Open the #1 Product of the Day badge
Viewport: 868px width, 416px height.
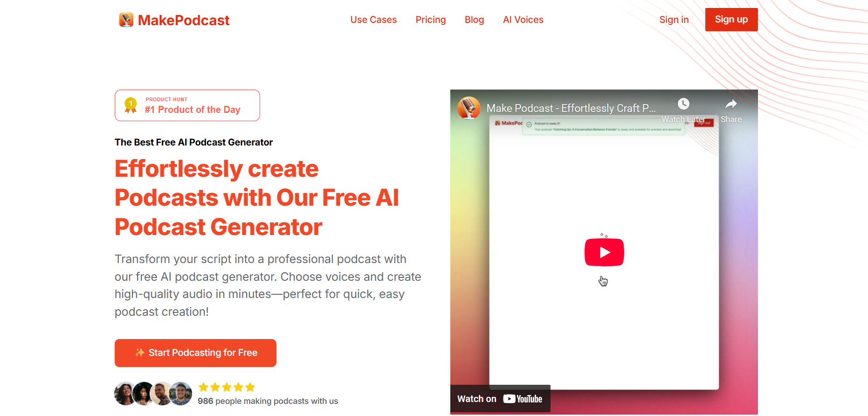click(x=187, y=105)
